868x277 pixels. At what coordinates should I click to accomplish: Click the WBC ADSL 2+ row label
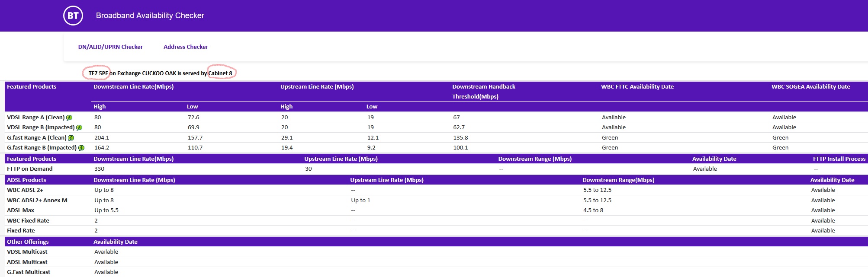pos(25,190)
